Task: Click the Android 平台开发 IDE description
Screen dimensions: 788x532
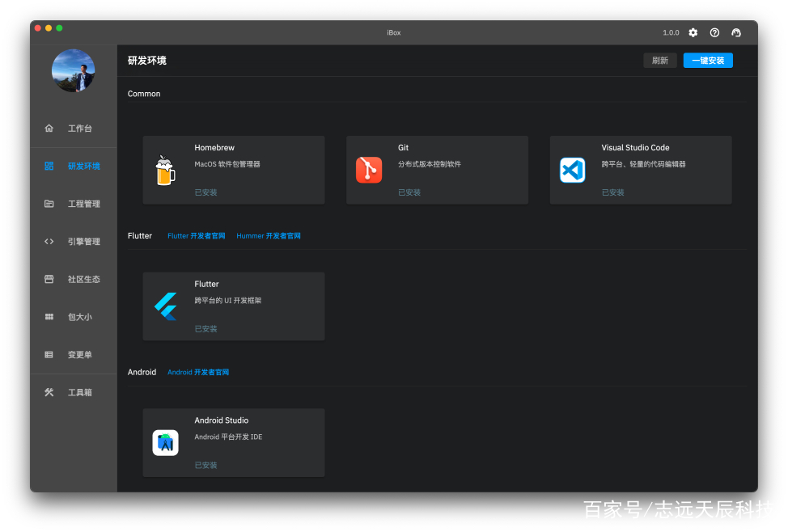Action: pos(228,437)
